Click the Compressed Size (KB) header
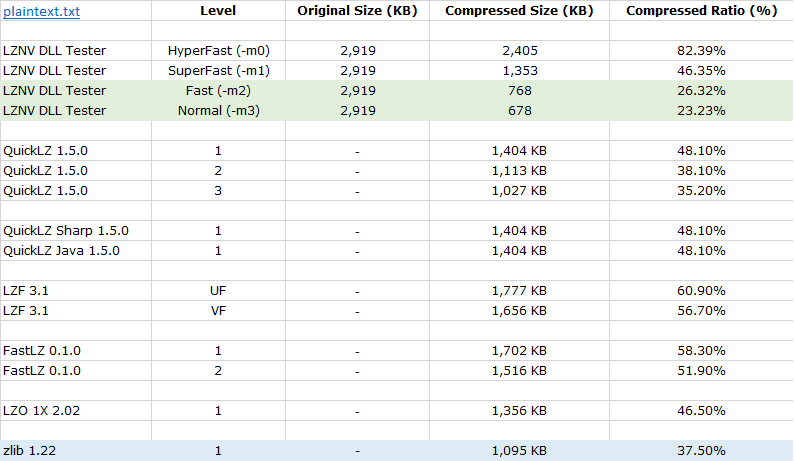 [x=519, y=11]
